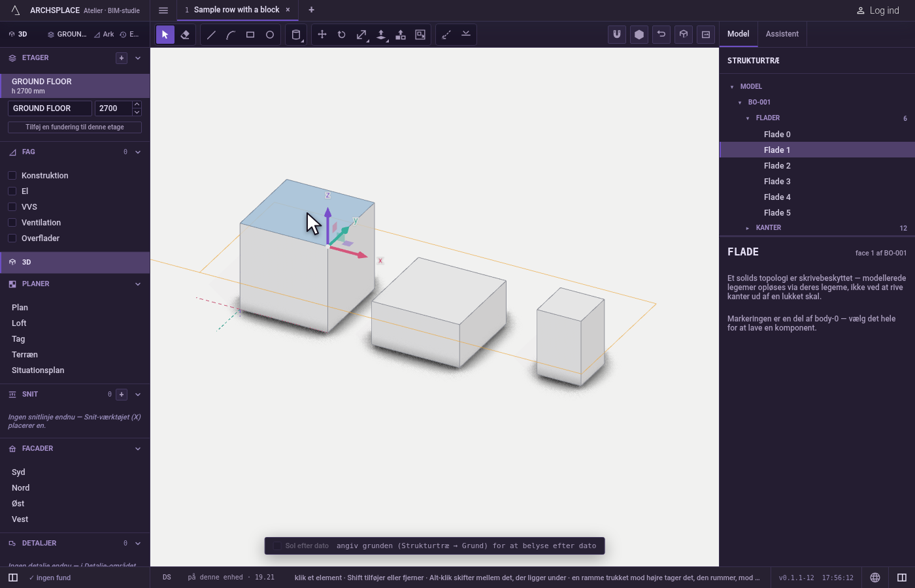
Task: Click Tilføj en fundering til denne etage
Action: click(x=75, y=127)
